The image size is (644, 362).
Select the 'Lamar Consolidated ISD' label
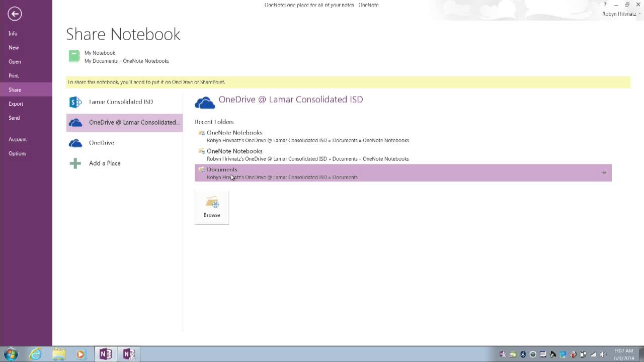point(121,102)
